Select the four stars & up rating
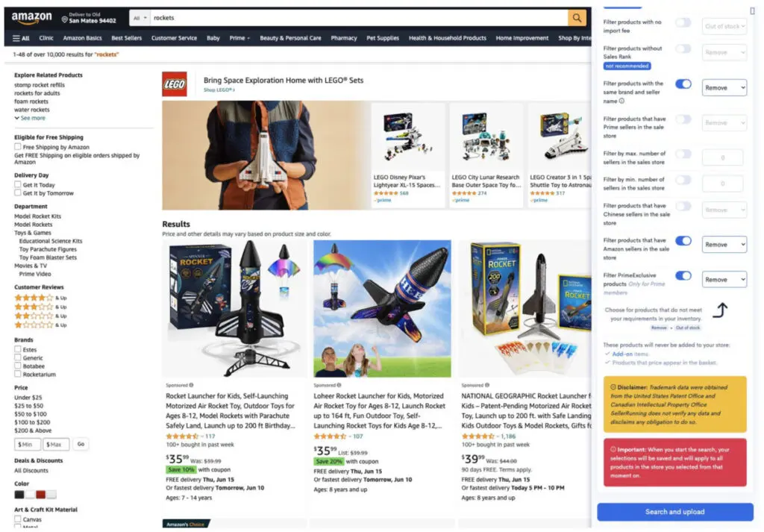Screen dimensions: 764x532 point(34,298)
